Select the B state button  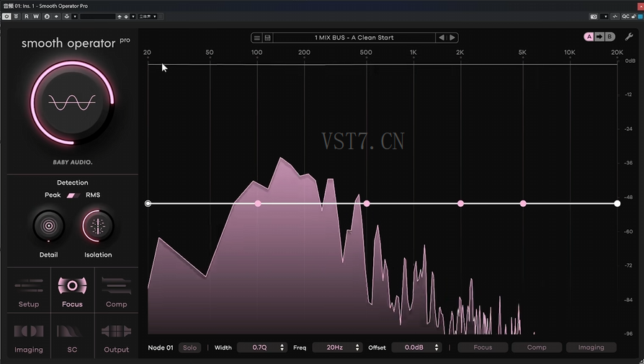click(610, 37)
